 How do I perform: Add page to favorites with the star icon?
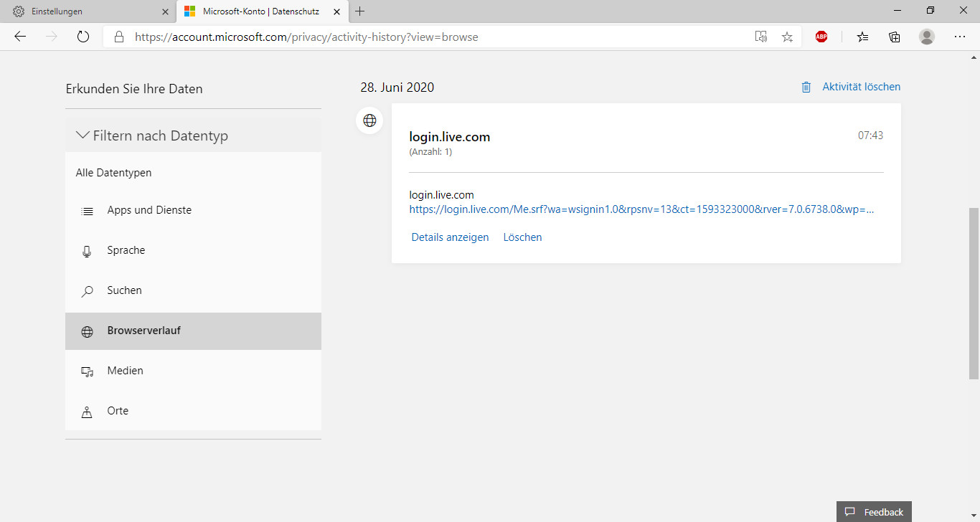787,37
